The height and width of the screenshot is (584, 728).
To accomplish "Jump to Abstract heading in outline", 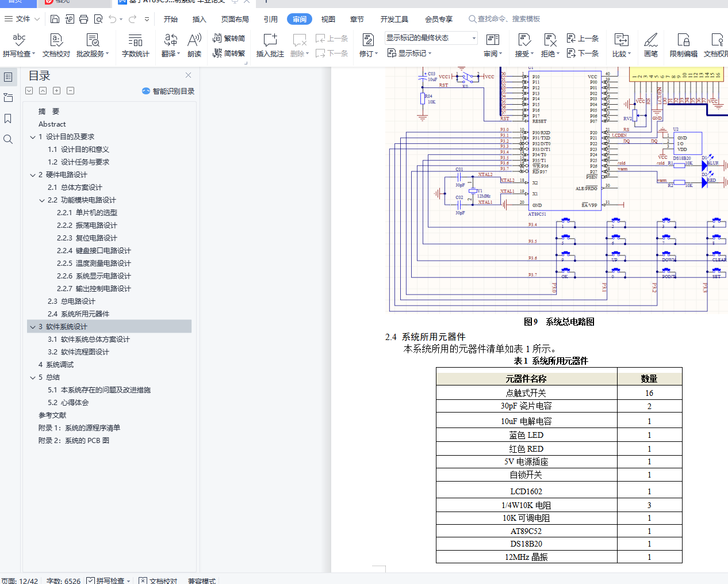I will click(x=52, y=124).
